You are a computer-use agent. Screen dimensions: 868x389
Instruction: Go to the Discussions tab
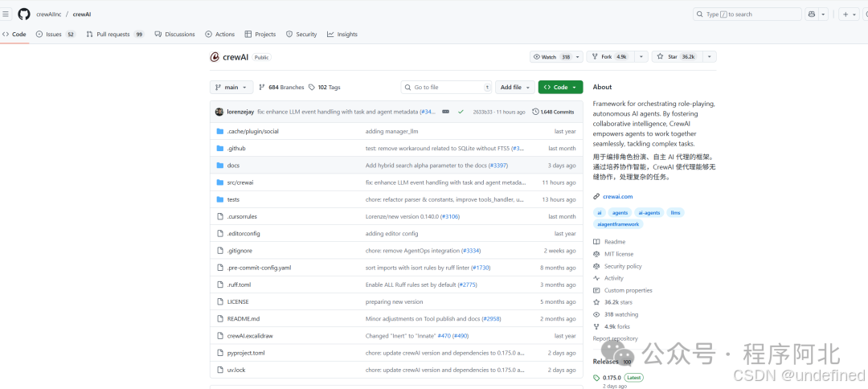coord(175,35)
